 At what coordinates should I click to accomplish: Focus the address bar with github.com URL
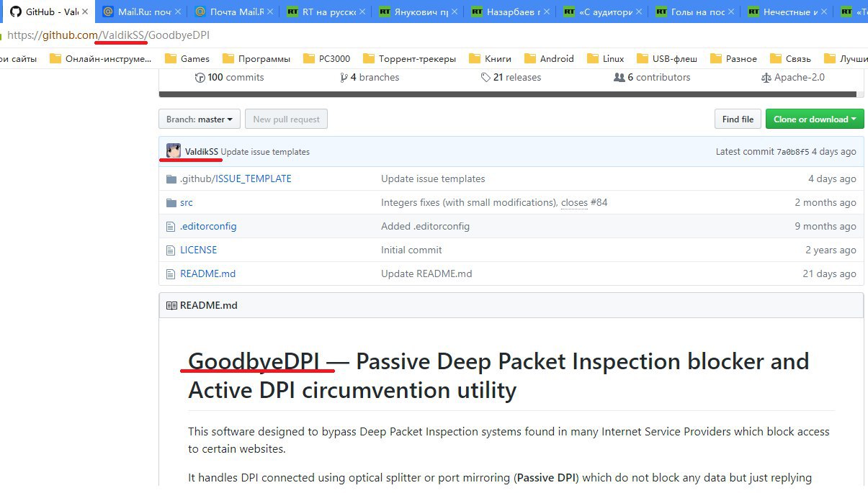(432, 35)
